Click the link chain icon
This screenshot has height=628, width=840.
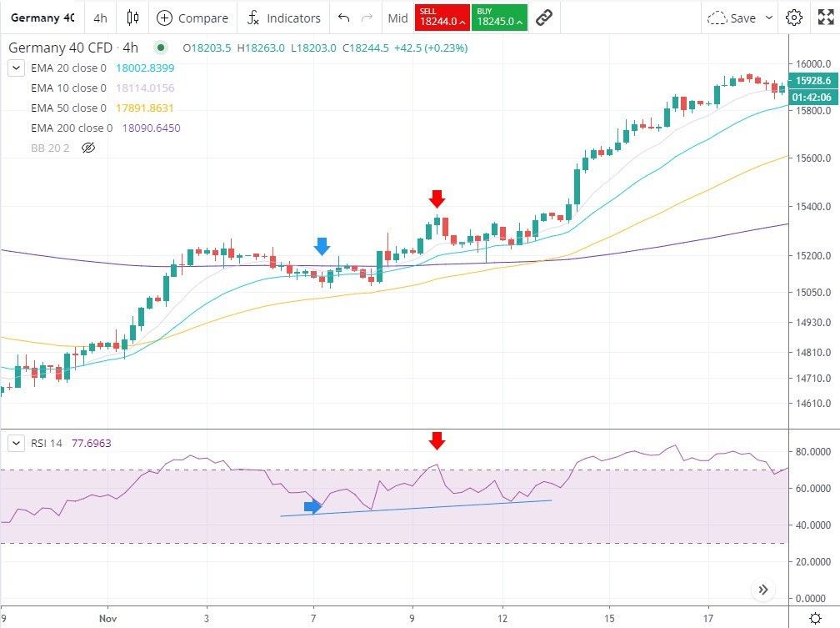coord(544,18)
